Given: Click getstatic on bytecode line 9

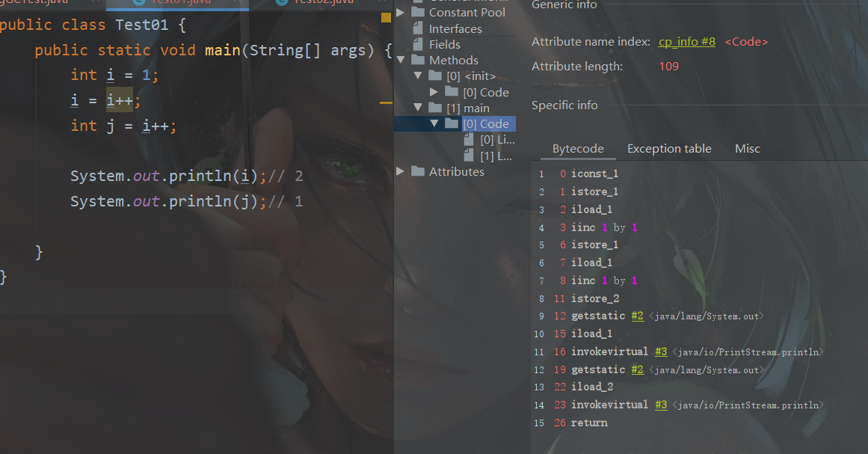Looking at the screenshot, I should pos(598,316).
